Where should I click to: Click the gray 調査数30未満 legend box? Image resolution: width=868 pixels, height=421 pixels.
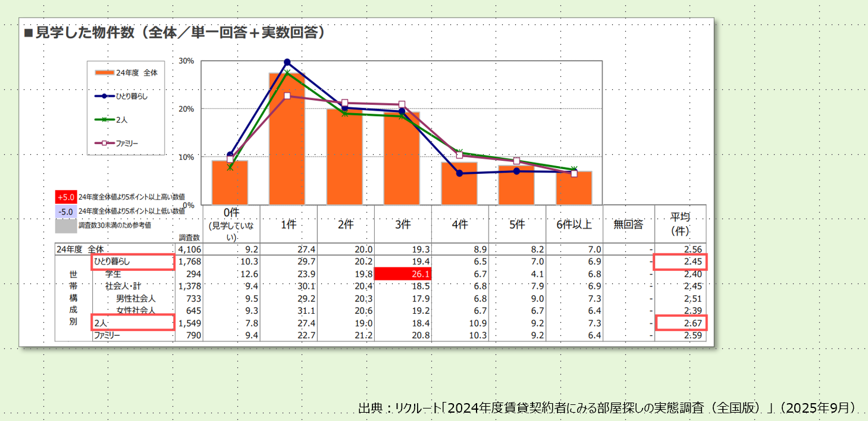point(66,226)
